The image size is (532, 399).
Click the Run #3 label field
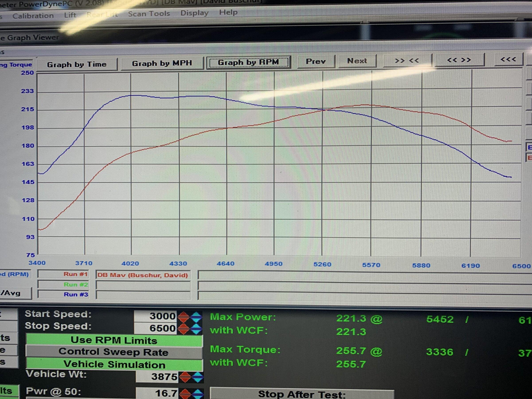tap(63, 295)
